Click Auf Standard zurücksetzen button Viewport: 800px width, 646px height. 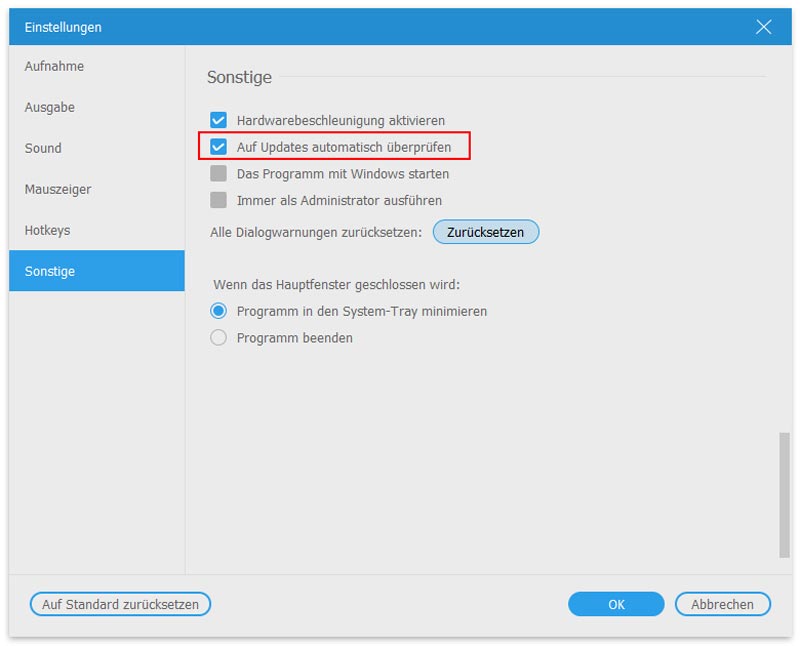point(120,604)
